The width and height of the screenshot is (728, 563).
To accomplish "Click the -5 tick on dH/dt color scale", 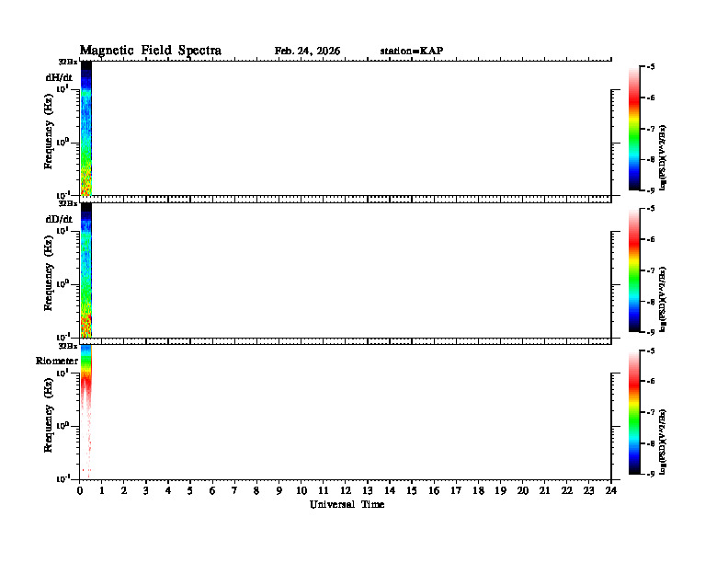I will [651, 67].
